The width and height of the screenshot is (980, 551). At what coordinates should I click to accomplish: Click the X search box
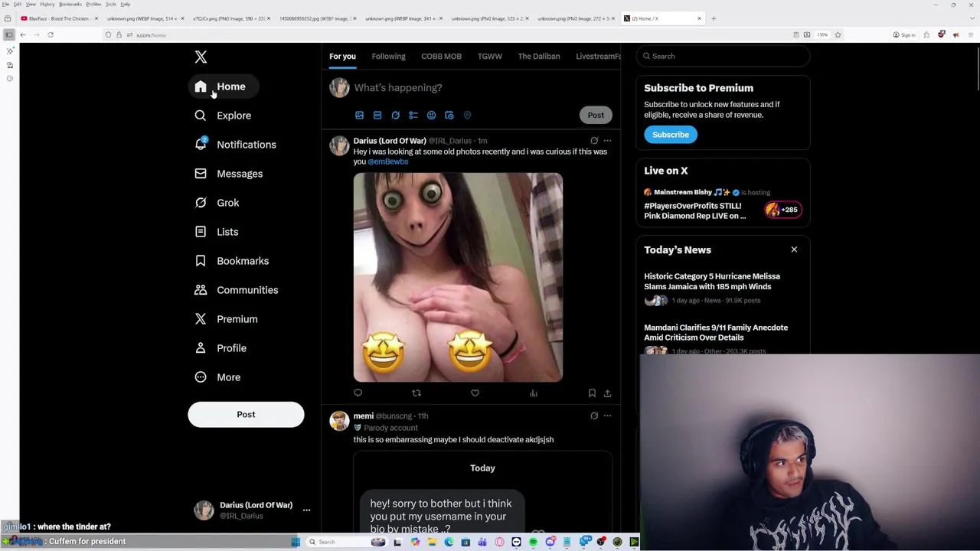point(723,56)
